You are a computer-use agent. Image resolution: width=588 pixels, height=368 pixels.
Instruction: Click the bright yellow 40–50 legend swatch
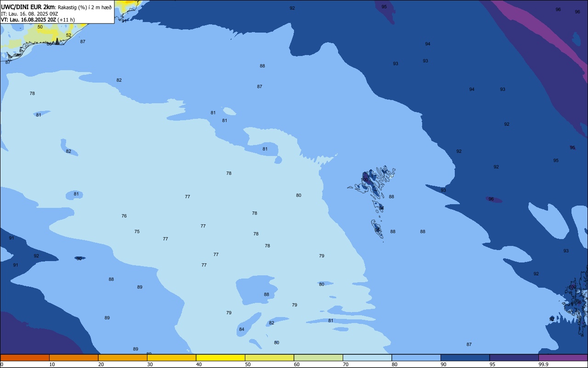(220, 357)
